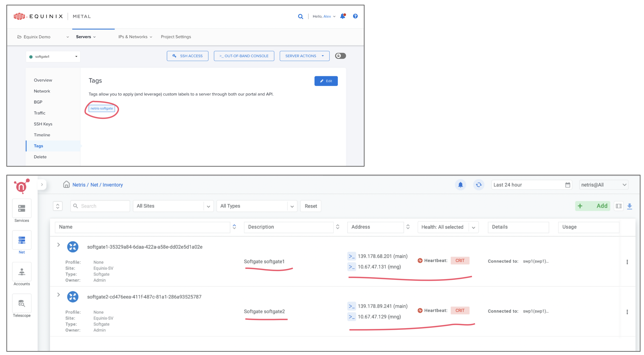Click the netris-softgate tag
This screenshot has width=644, height=355.
point(102,108)
